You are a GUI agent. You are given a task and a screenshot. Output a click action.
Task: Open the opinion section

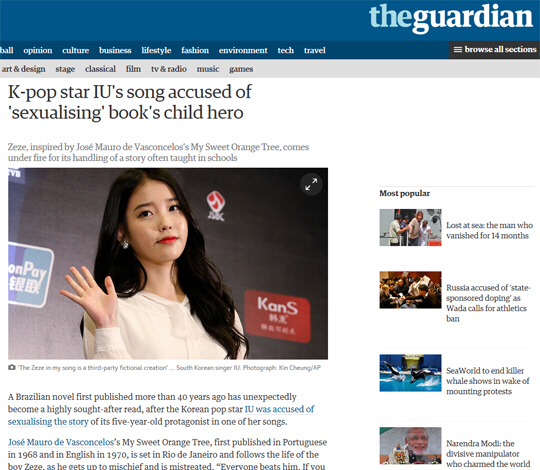[x=38, y=50]
